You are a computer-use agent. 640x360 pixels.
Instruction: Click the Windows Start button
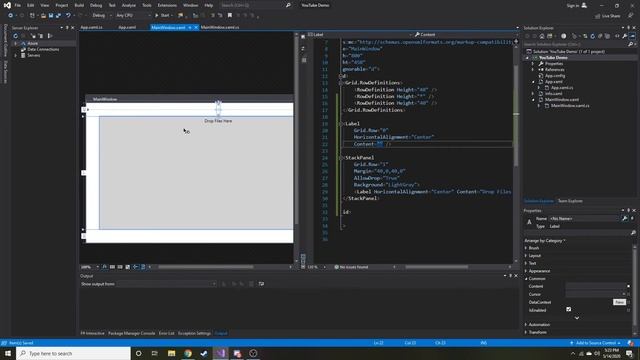(x=8, y=353)
